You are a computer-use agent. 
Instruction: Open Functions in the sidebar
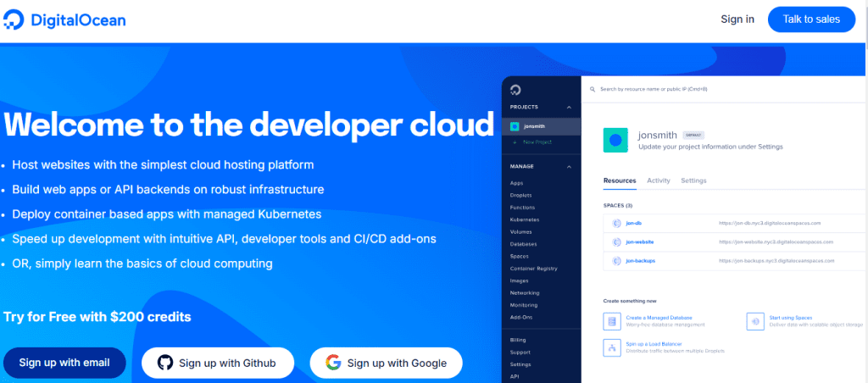[522, 208]
